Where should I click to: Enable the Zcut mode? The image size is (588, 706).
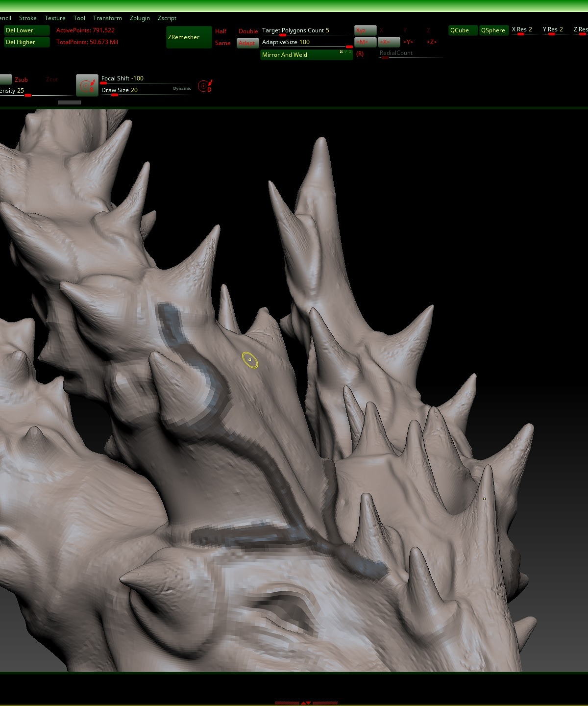click(x=52, y=79)
